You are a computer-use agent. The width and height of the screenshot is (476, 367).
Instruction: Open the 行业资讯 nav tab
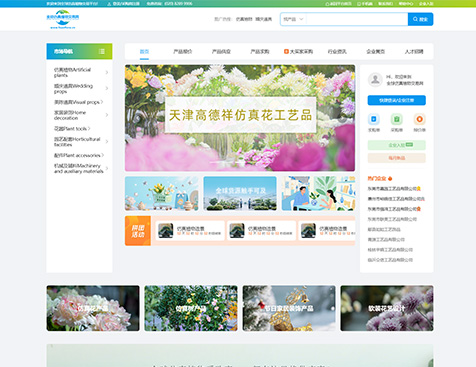click(337, 51)
